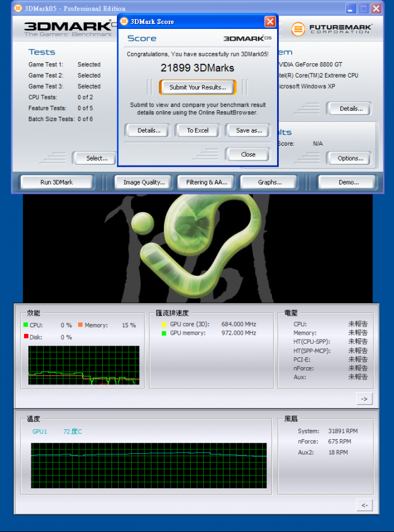Click the Memory 15 % usage value
394x532 pixels.
tap(129, 325)
